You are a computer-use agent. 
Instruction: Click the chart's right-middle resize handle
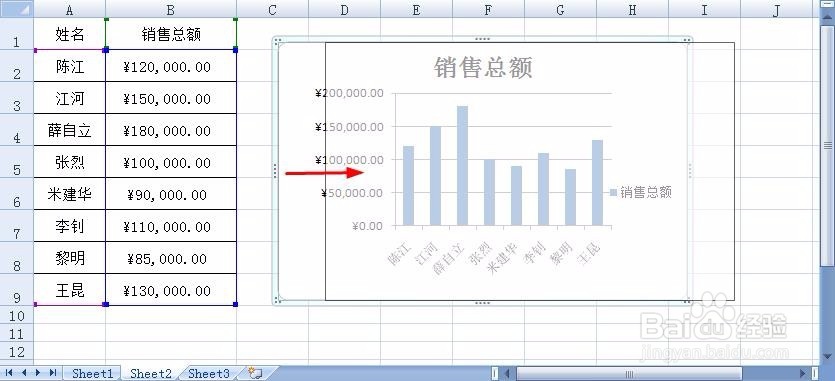(690, 171)
